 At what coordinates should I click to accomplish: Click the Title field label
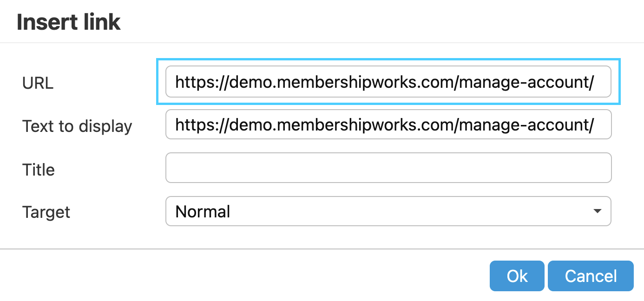point(39,170)
